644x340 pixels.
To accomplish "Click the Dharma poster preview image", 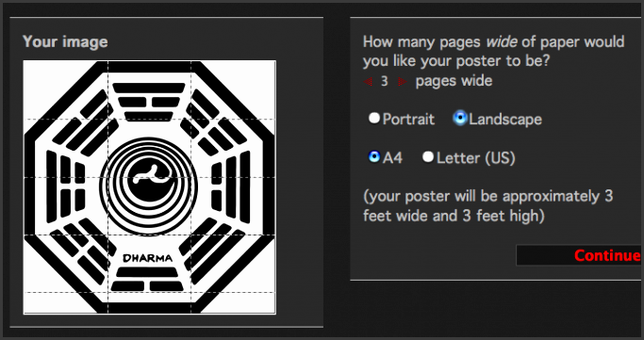I will point(150,187).
